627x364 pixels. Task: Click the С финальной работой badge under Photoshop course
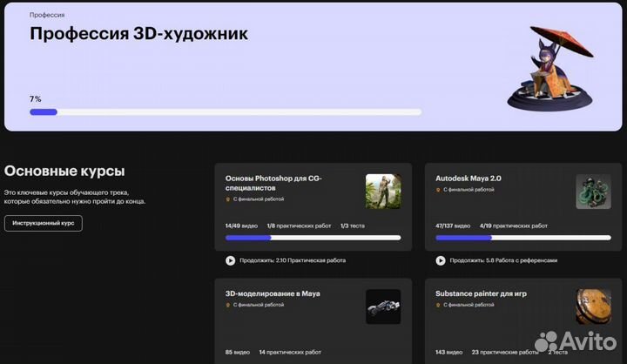[254, 199]
